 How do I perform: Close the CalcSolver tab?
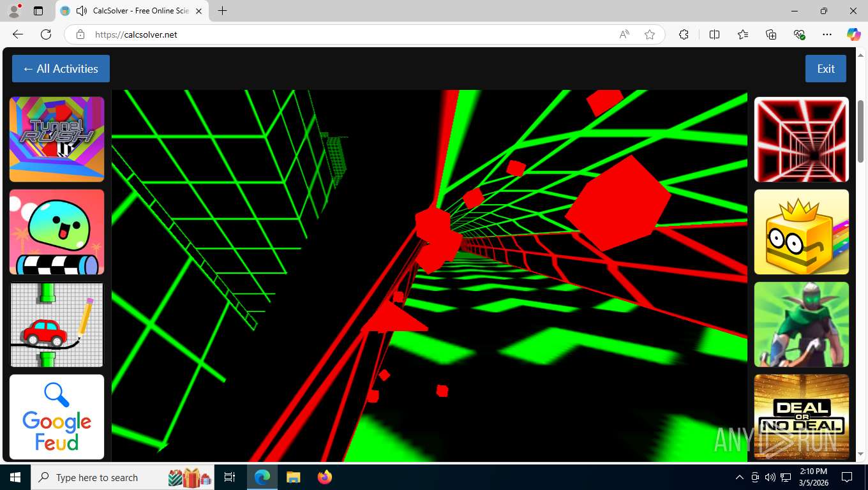click(x=199, y=11)
